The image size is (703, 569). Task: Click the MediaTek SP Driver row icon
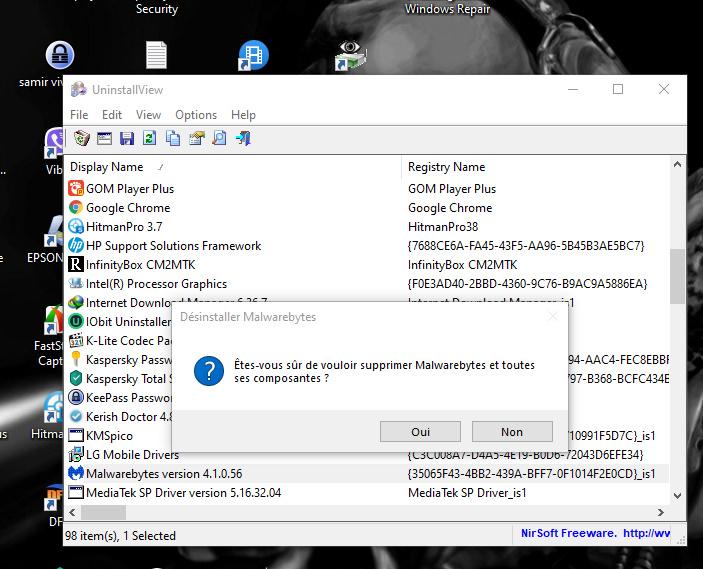76,492
